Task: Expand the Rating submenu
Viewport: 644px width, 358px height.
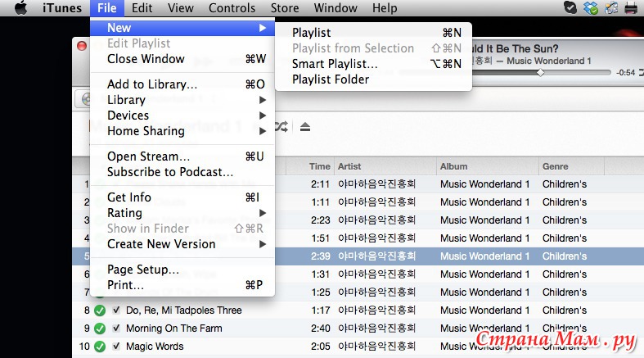Action: click(x=182, y=213)
